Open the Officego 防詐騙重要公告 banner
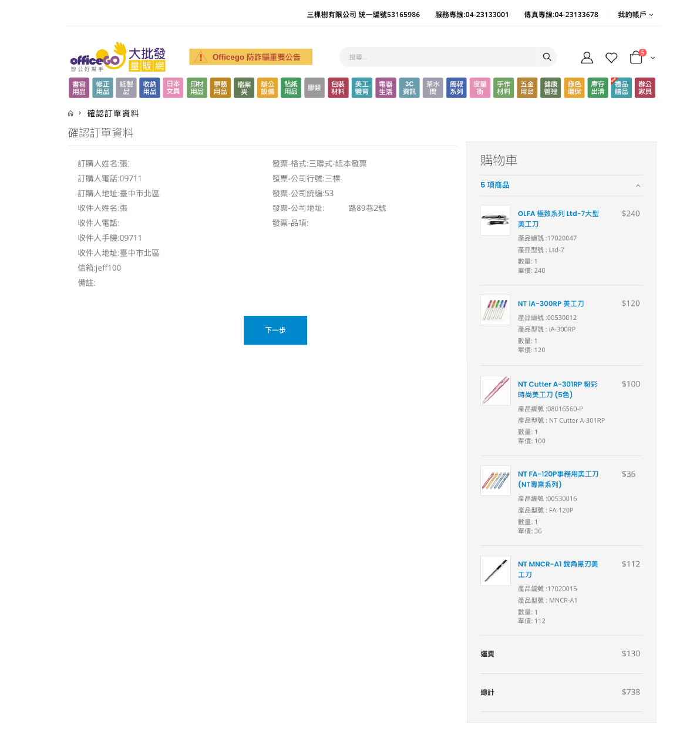 point(251,57)
